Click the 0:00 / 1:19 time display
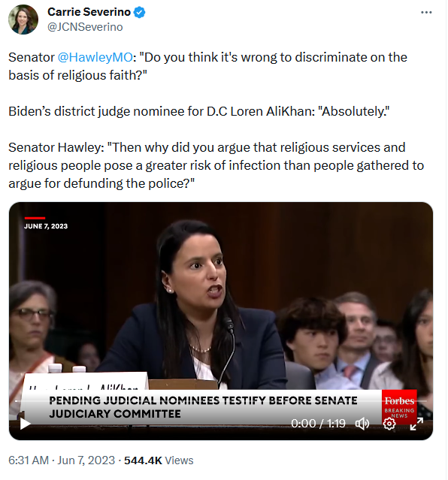Viewport: 448px width, 480px height. click(318, 424)
